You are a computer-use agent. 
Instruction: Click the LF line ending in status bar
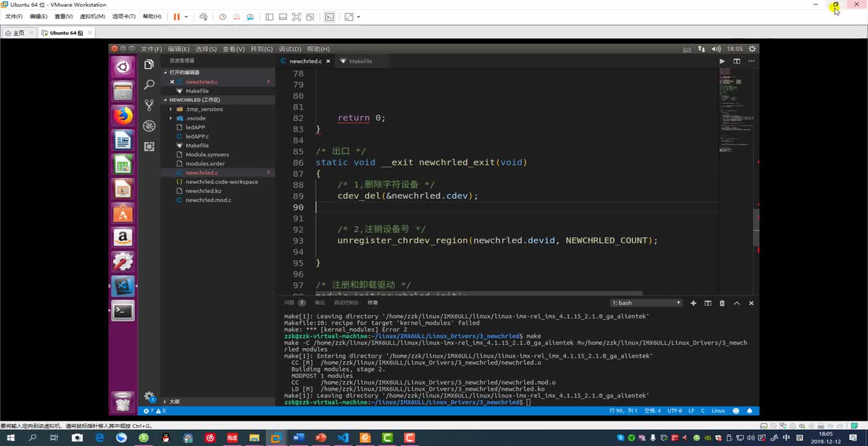point(691,411)
